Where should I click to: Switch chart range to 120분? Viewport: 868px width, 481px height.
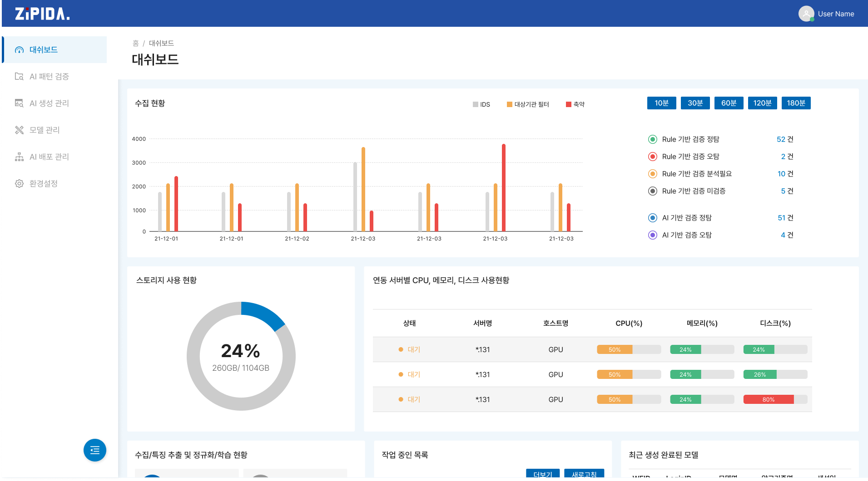pyautogui.click(x=763, y=103)
